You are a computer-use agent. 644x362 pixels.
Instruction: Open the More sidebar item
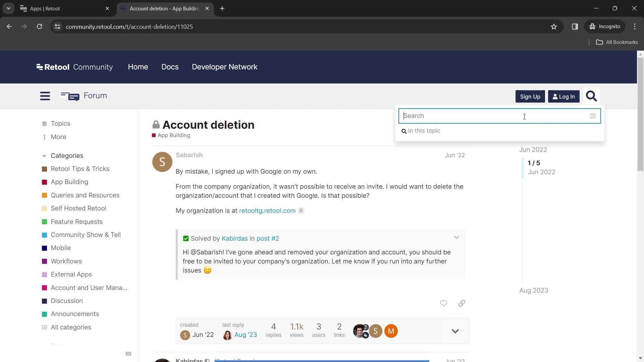pos(58,137)
